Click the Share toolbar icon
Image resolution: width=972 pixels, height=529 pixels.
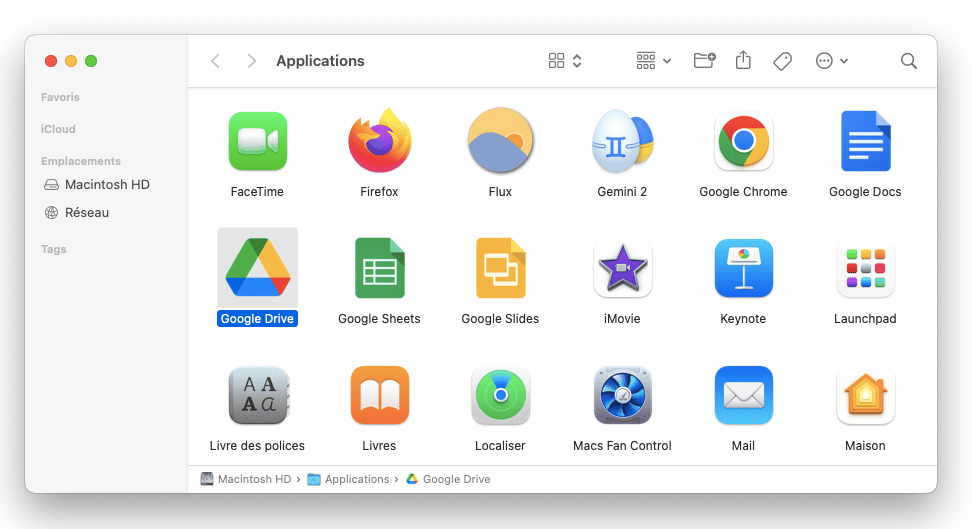(743, 61)
